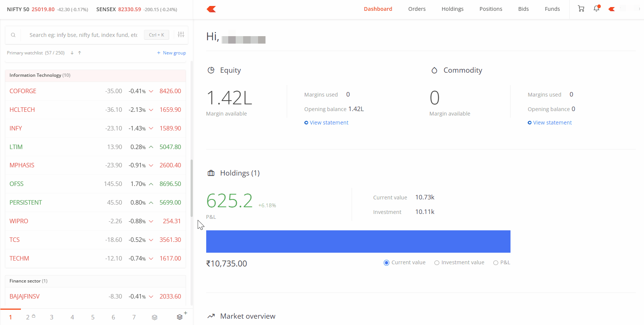Click the down chevron on TECHM row
644x325 pixels.
(151, 258)
